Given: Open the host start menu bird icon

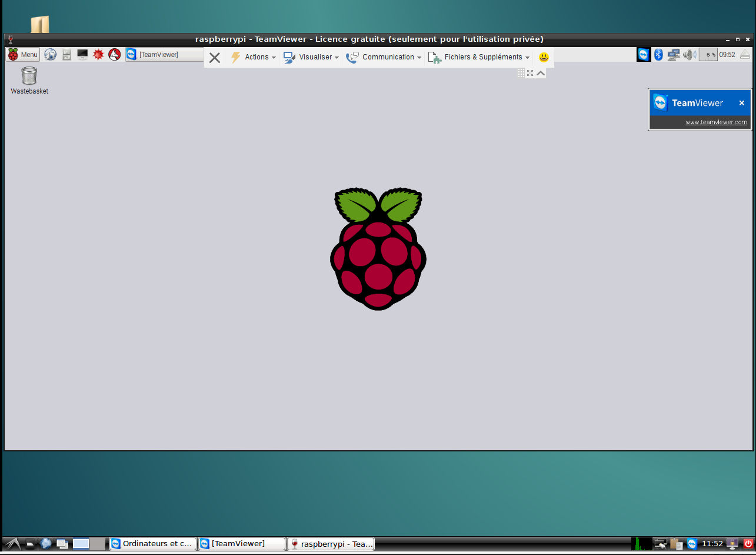Looking at the screenshot, I should coord(12,544).
